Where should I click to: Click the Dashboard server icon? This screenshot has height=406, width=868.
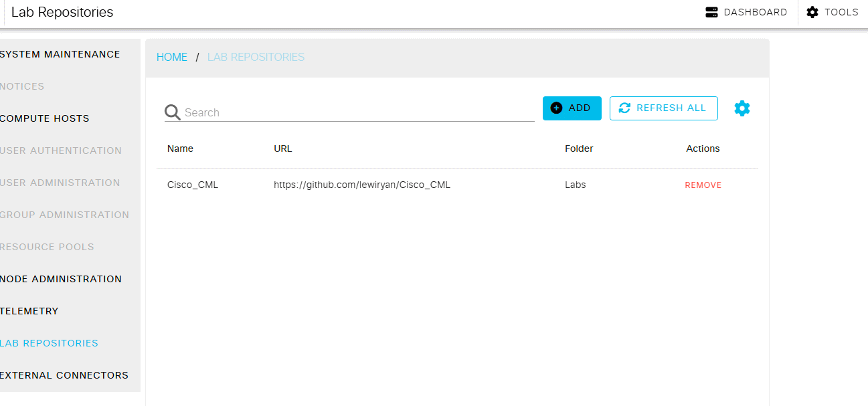[711, 12]
